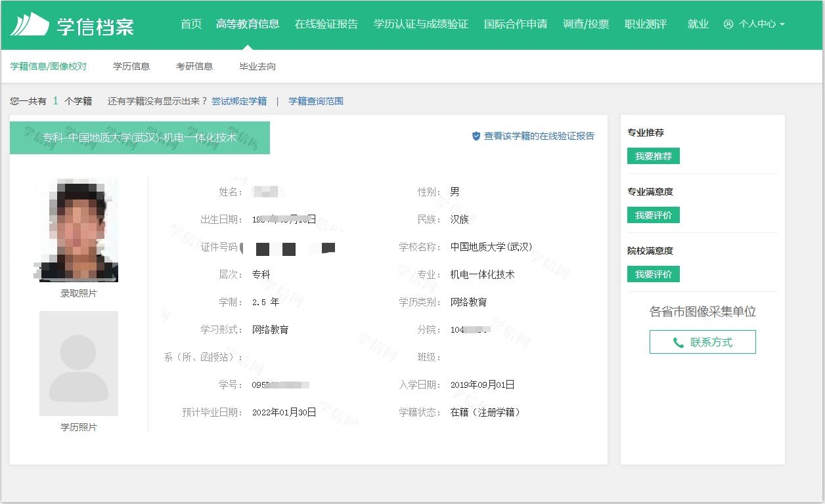Click the 学信档案 logo icon
825x504 pixels.
30,24
